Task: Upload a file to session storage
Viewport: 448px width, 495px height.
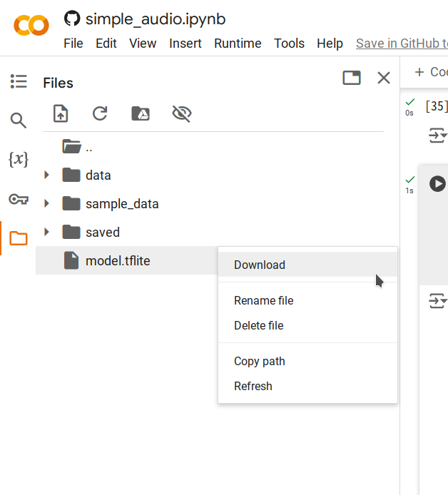Action: tap(61, 113)
